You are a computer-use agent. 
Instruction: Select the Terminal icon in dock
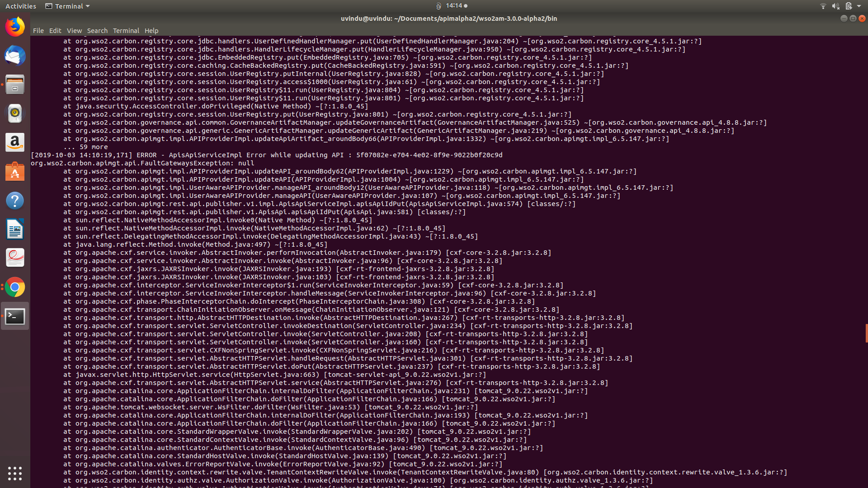pos(15,316)
